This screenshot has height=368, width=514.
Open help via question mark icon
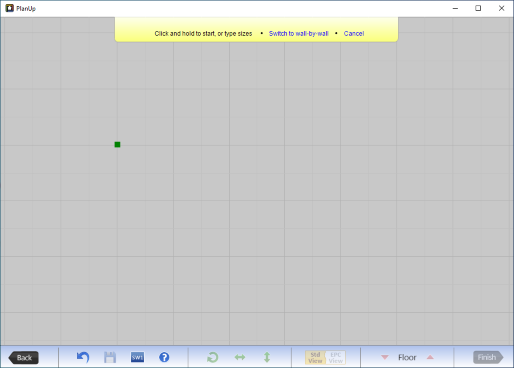click(164, 357)
